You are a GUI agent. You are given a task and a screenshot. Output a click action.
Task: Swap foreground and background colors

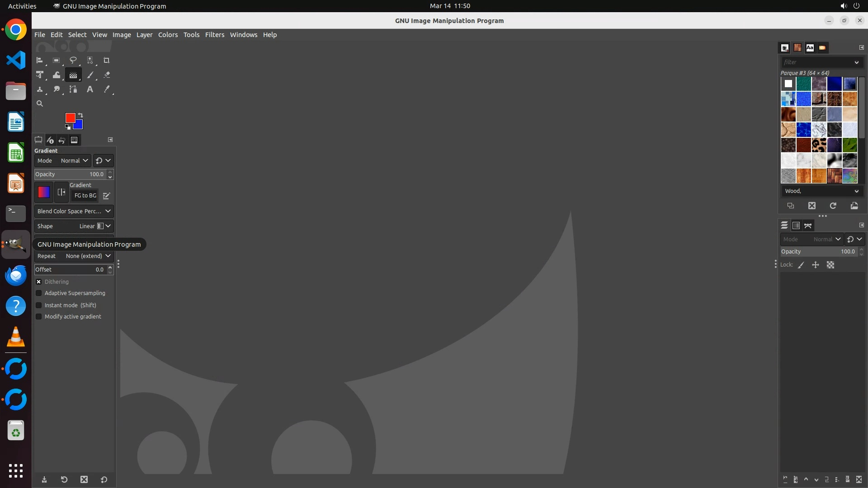(x=80, y=115)
